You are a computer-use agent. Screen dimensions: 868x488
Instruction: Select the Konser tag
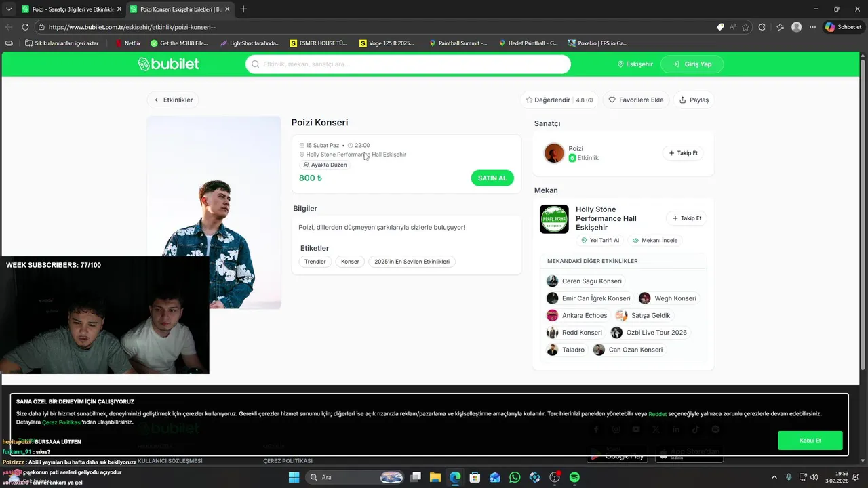350,262
